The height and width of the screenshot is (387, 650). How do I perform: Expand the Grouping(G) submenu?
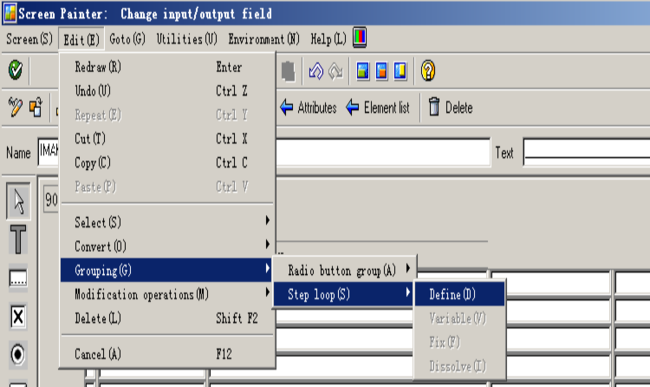[167, 270]
